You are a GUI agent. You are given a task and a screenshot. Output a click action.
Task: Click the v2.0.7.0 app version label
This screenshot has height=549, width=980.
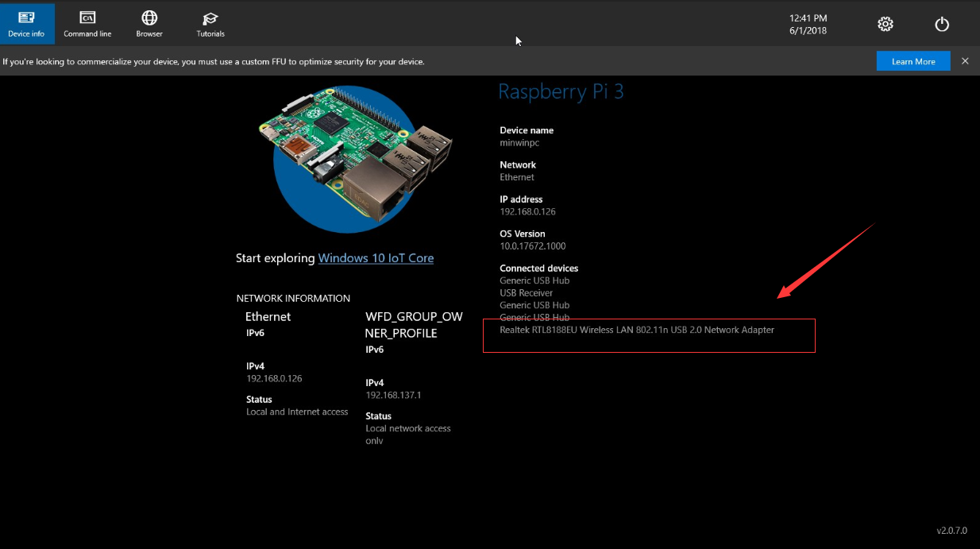pos(952,530)
